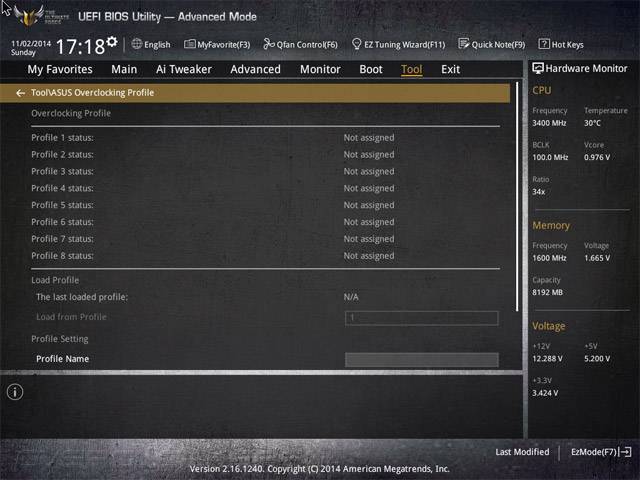The height and width of the screenshot is (480, 640).
Task: Click the info circle icon
Action: (x=15, y=392)
